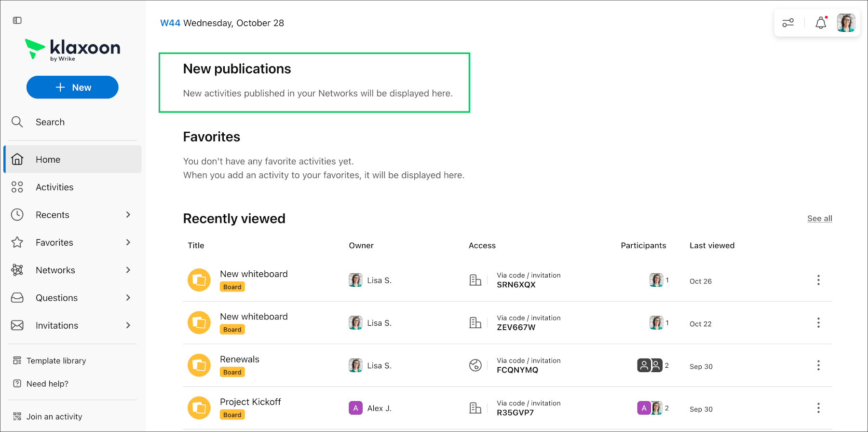Click the Klaxoon logo
This screenshot has height=432, width=868.
72,49
